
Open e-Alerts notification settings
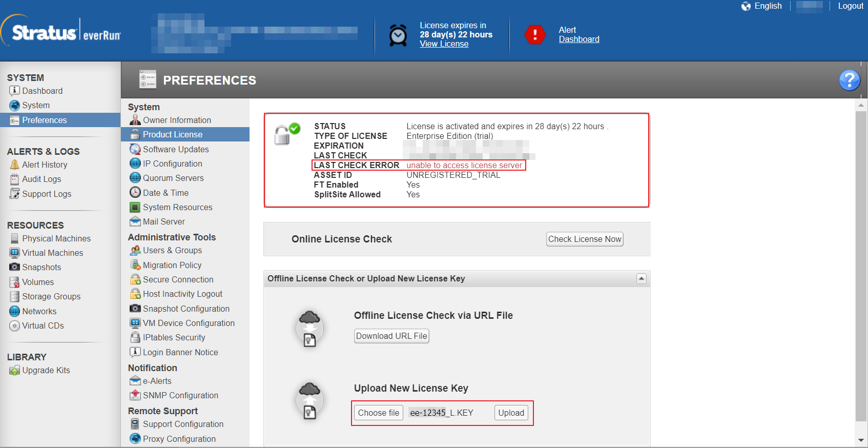(157, 381)
